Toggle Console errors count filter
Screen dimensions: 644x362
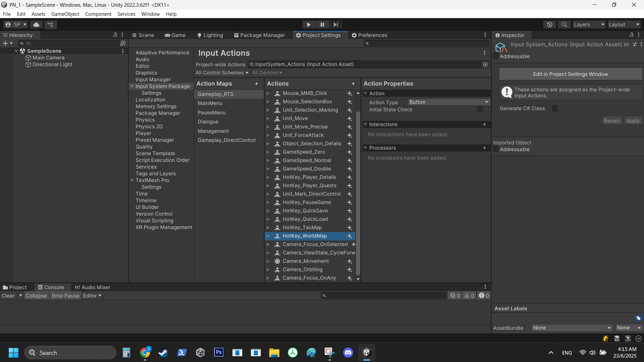click(x=484, y=296)
